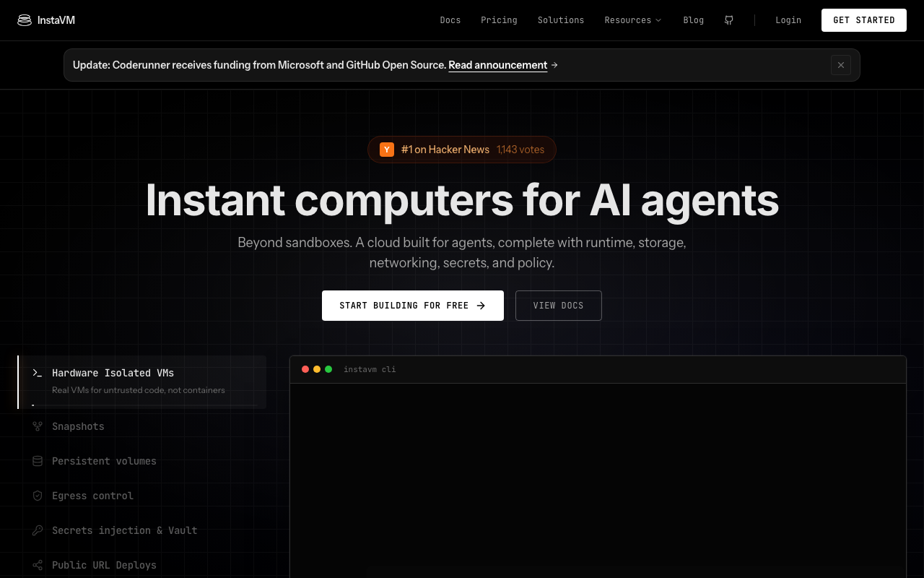This screenshot has width=924, height=578.
Task: Click the terminal prompt icon for Hardware Isolated VMs
Action: pos(38,373)
